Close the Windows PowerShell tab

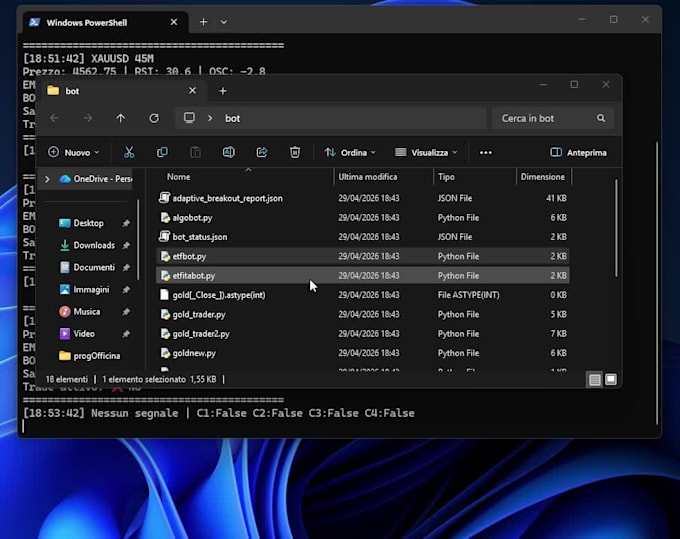tap(174, 22)
